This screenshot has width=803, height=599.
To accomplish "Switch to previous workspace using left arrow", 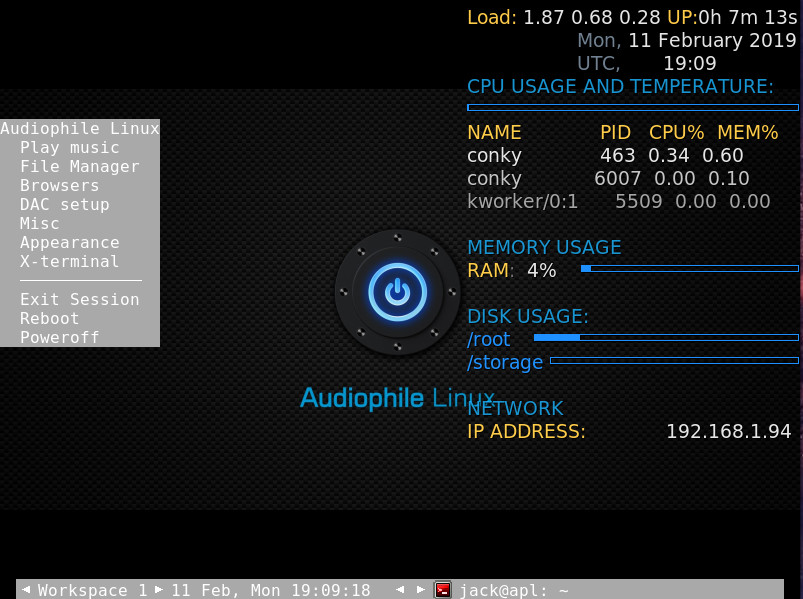I will click(26, 590).
